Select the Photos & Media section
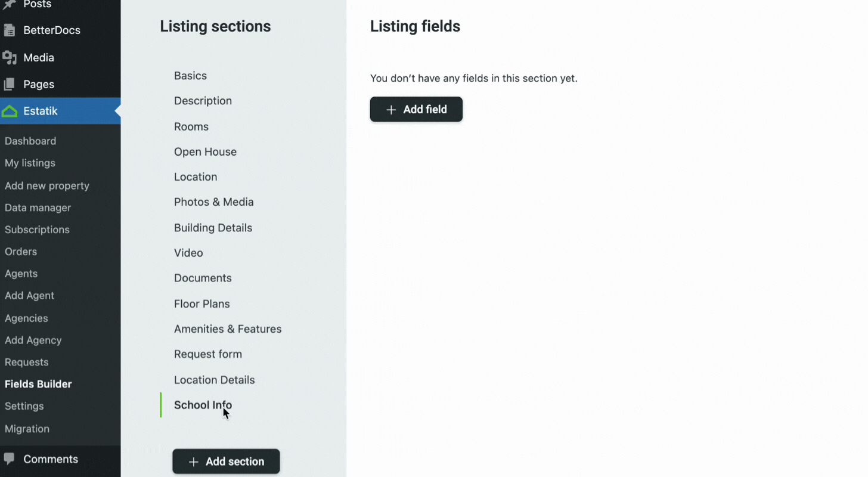 coord(213,202)
